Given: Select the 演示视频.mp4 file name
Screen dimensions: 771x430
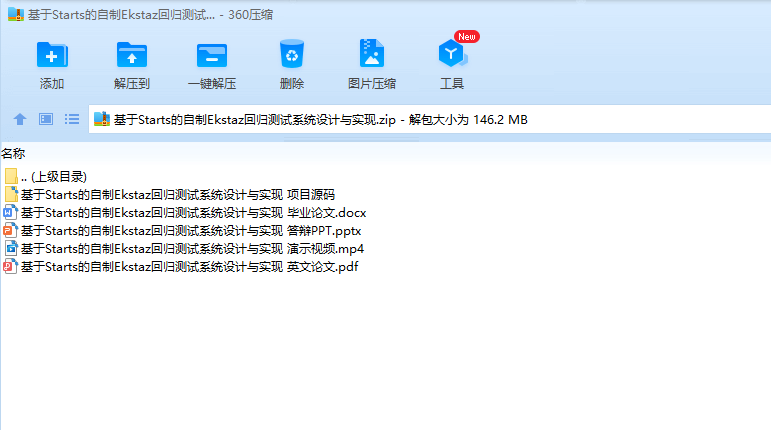Looking at the screenshot, I should (x=192, y=249).
